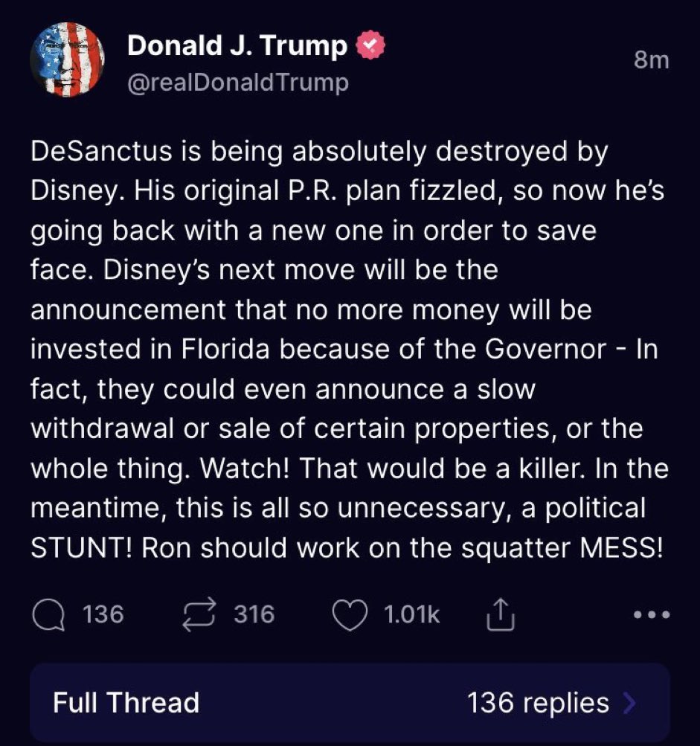Click the 8m timestamp

pos(652,60)
